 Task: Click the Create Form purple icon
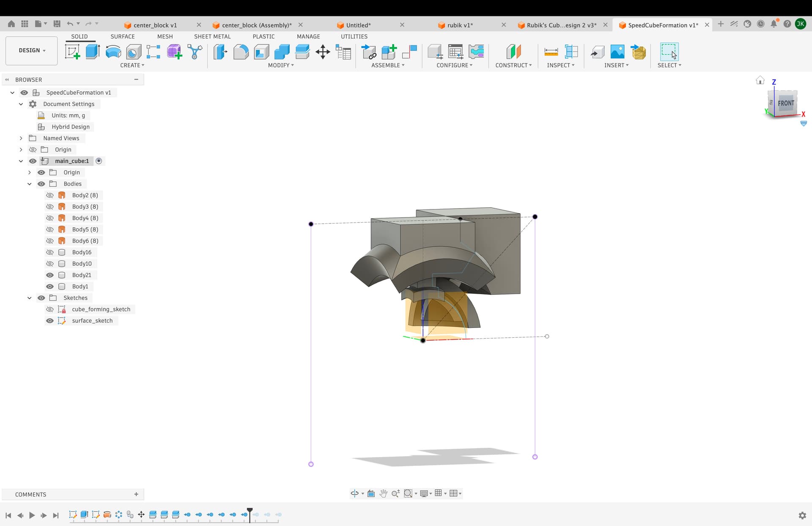pos(174,52)
